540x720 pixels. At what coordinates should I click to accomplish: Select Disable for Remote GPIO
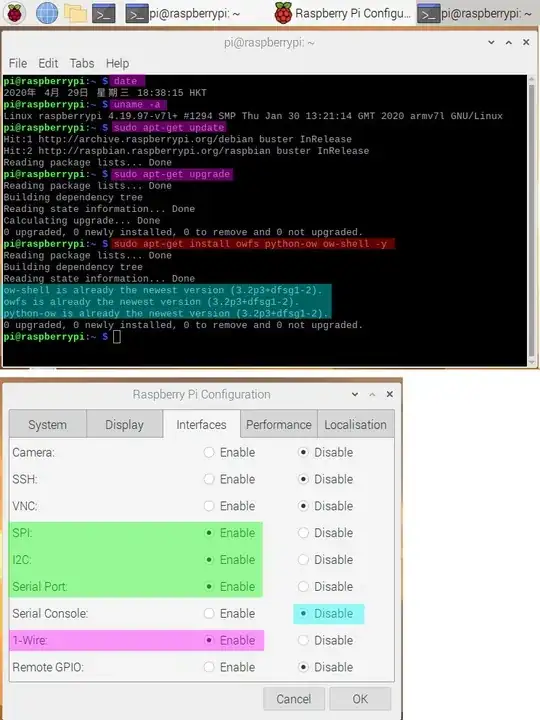326,667
